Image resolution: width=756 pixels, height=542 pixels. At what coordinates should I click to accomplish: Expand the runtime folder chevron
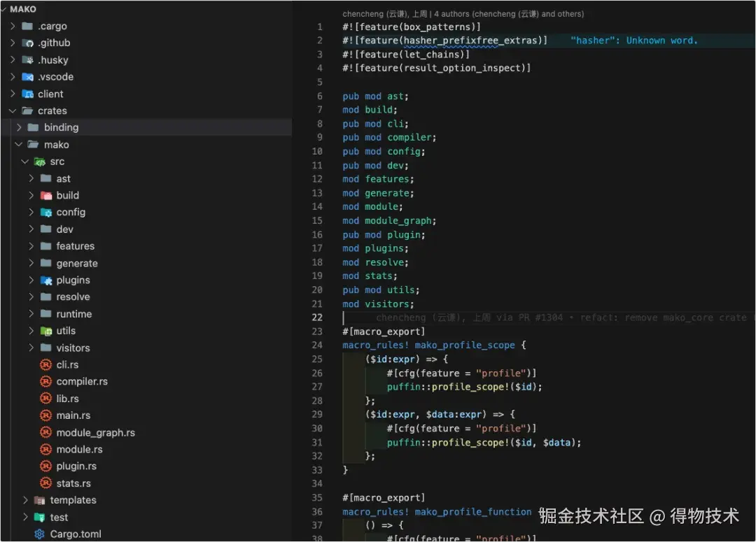(x=31, y=314)
